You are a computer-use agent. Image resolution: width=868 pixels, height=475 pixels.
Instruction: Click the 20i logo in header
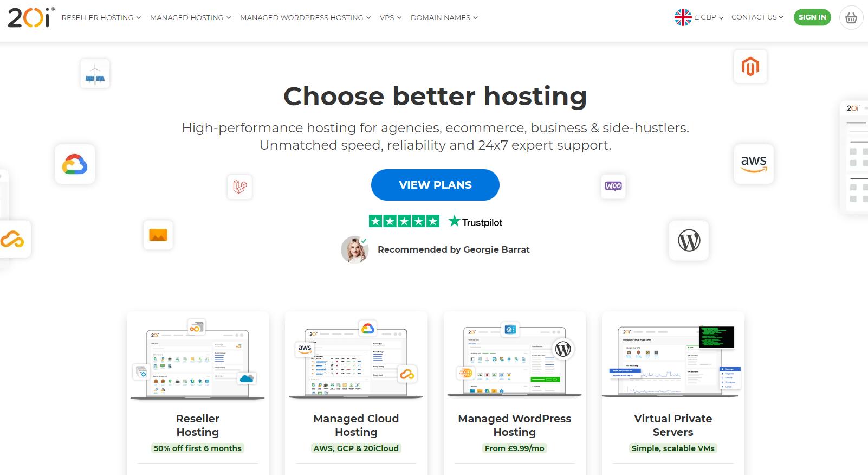click(x=31, y=17)
